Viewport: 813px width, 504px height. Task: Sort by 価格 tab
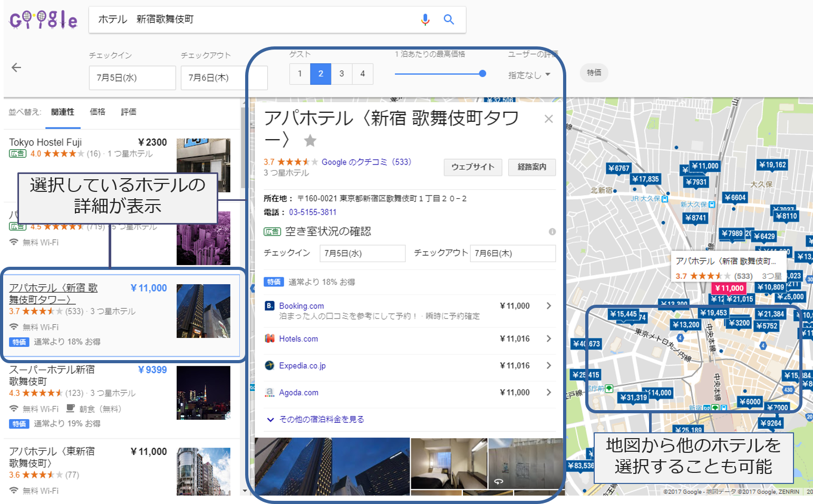tap(98, 112)
